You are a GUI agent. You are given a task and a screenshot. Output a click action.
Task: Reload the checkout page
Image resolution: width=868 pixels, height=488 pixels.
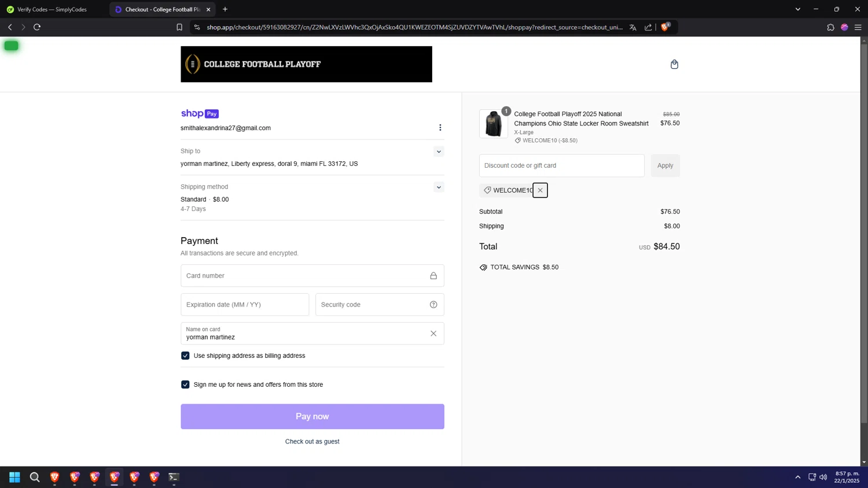tap(37, 27)
